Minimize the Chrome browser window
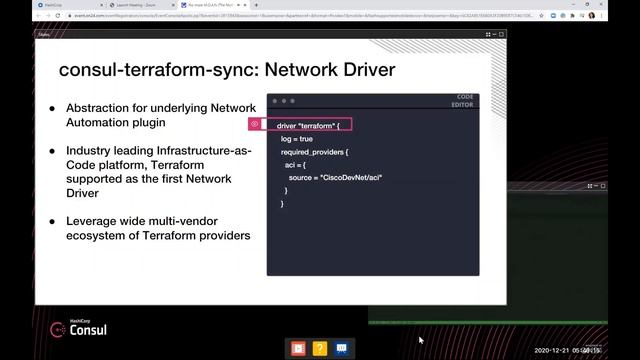Image resolution: width=640 pixels, height=360 pixels. 573,4
